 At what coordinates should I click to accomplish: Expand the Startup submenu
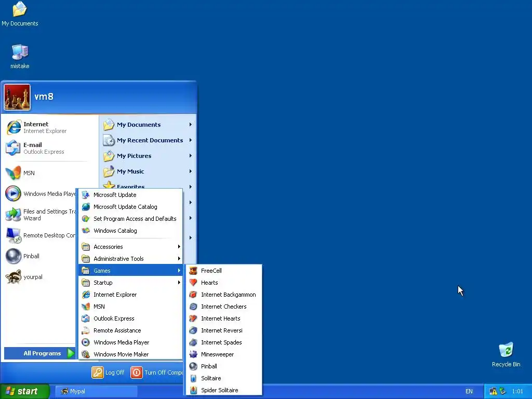click(130, 283)
